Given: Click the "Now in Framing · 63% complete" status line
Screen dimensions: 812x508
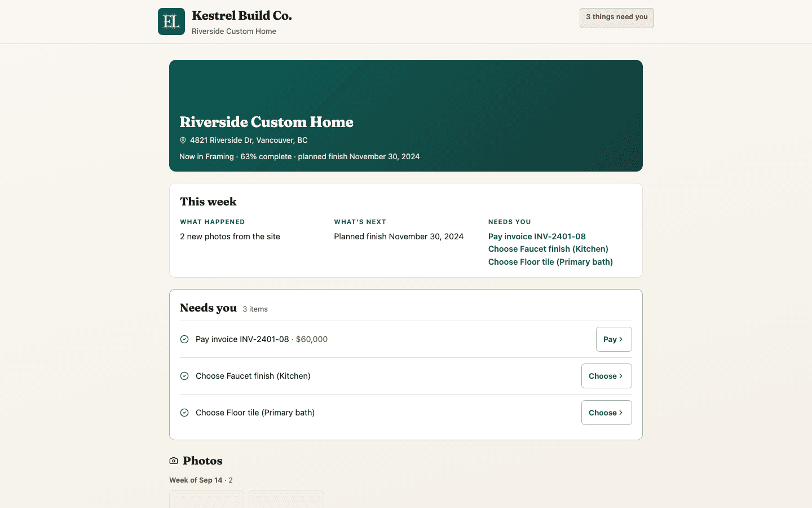Looking at the screenshot, I should click(299, 156).
